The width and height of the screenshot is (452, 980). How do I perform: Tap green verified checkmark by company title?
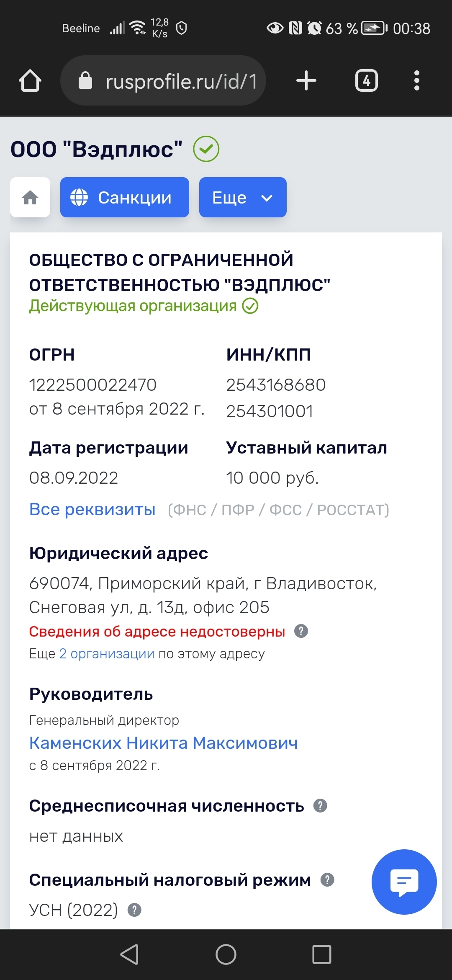tap(206, 149)
